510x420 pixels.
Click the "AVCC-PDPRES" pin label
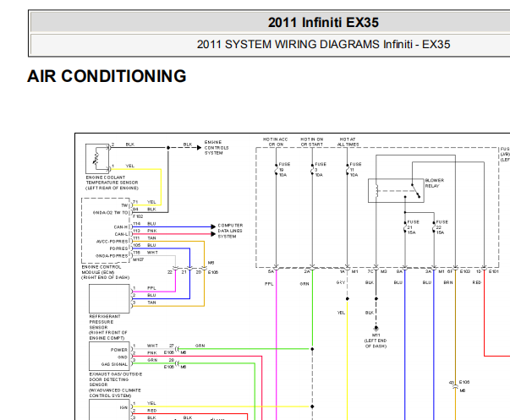[112, 242]
